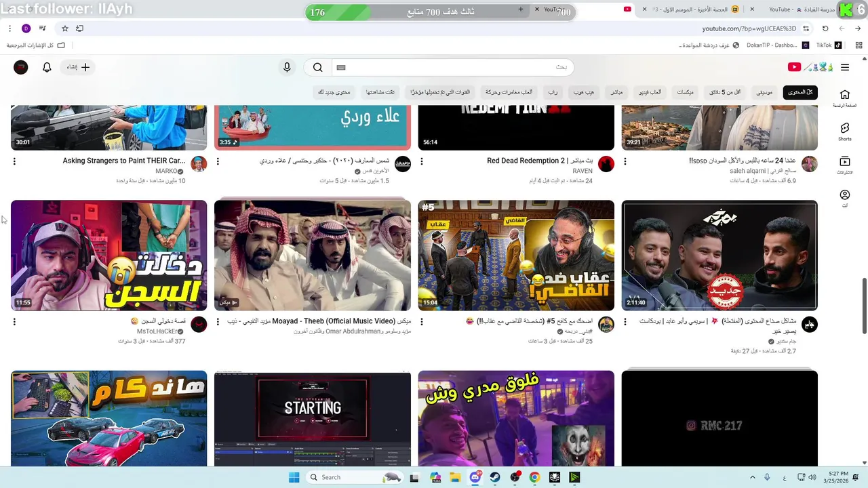Viewport: 868px width, 488px height.
Task: Select the 'موسيقى' filter chip
Action: [x=764, y=92]
